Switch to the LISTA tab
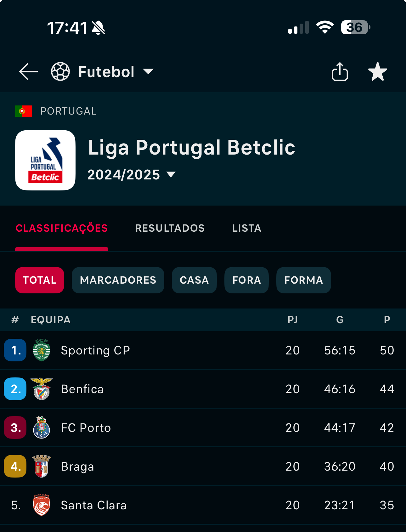This screenshot has height=532, width=406. coord(247,228)
